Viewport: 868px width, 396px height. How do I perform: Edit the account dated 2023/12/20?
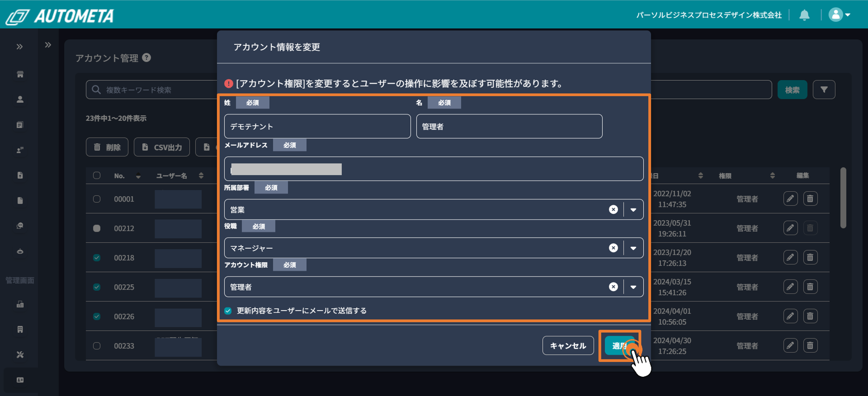coord(790,257)
